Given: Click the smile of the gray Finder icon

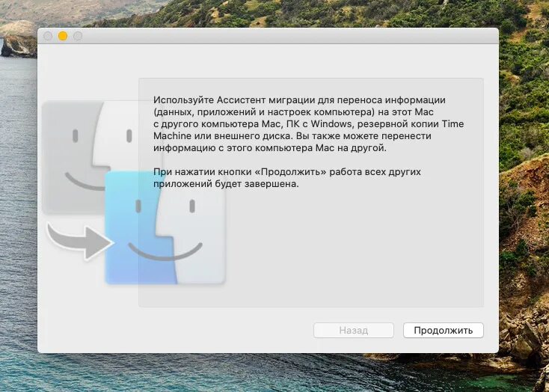Looking at the screenshot, I should [x=85, y=182].
